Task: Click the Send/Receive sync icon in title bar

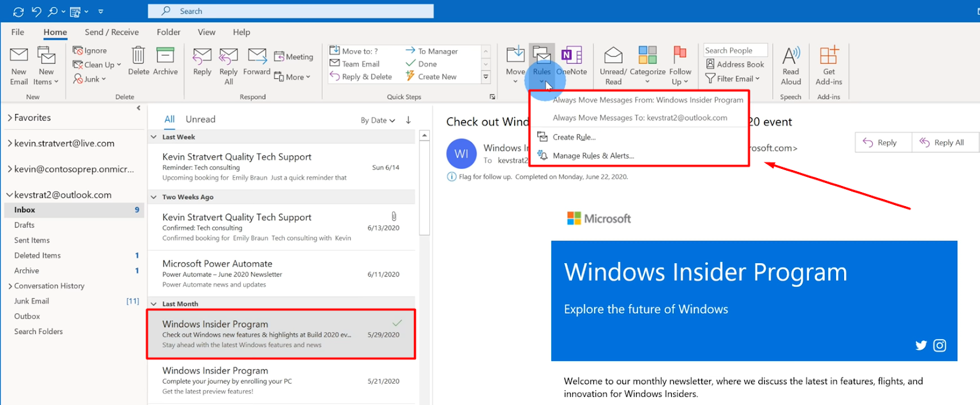Action: 18,11
